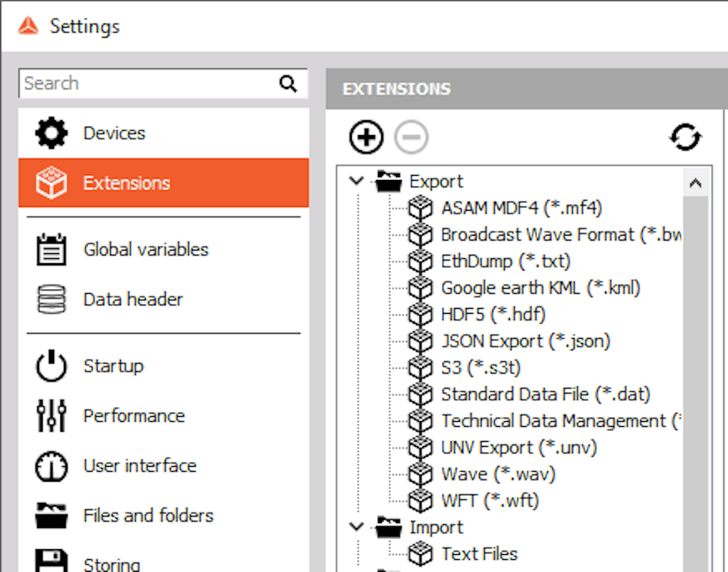
Task: Select JSON Export (*.json) entry
Action: pos(525,341)
